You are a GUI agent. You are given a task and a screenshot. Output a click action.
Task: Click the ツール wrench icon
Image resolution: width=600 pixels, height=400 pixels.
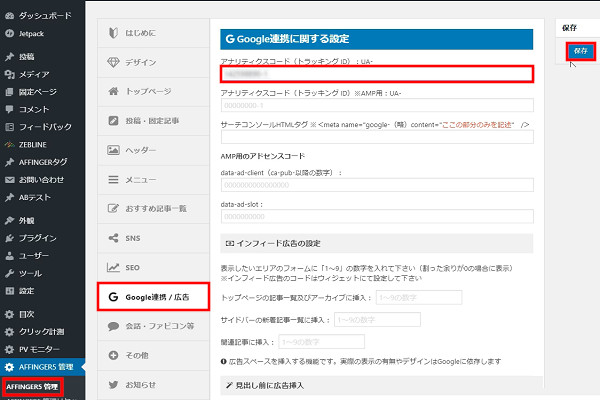click(x=10, y=273)
